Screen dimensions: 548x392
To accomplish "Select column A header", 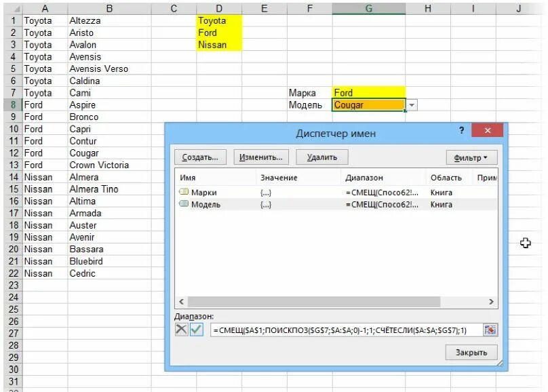I will click(x=45, y=9).
